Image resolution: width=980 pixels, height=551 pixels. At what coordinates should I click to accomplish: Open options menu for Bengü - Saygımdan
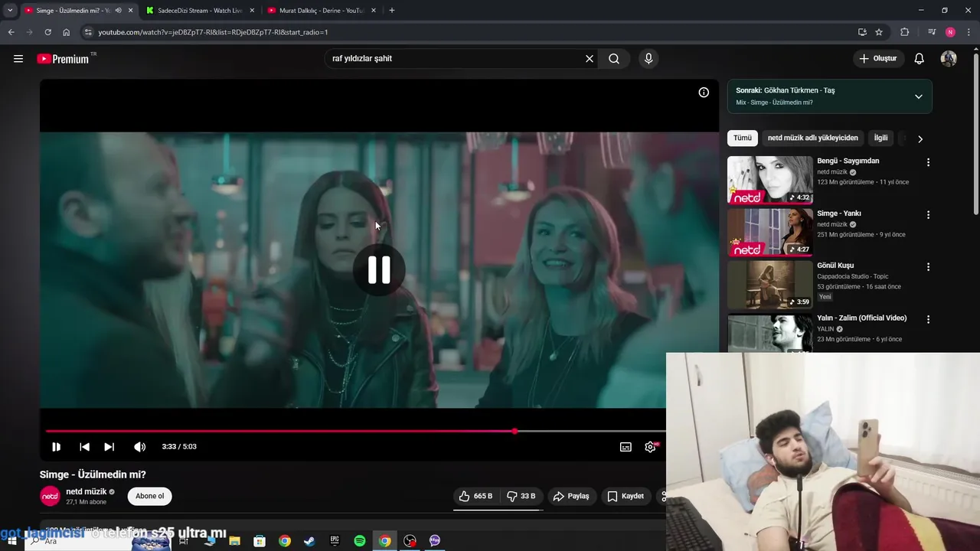coord(928,162)
